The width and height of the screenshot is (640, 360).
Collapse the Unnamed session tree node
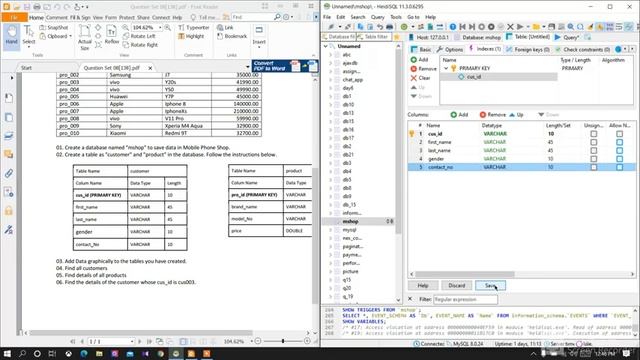(326, 46)
